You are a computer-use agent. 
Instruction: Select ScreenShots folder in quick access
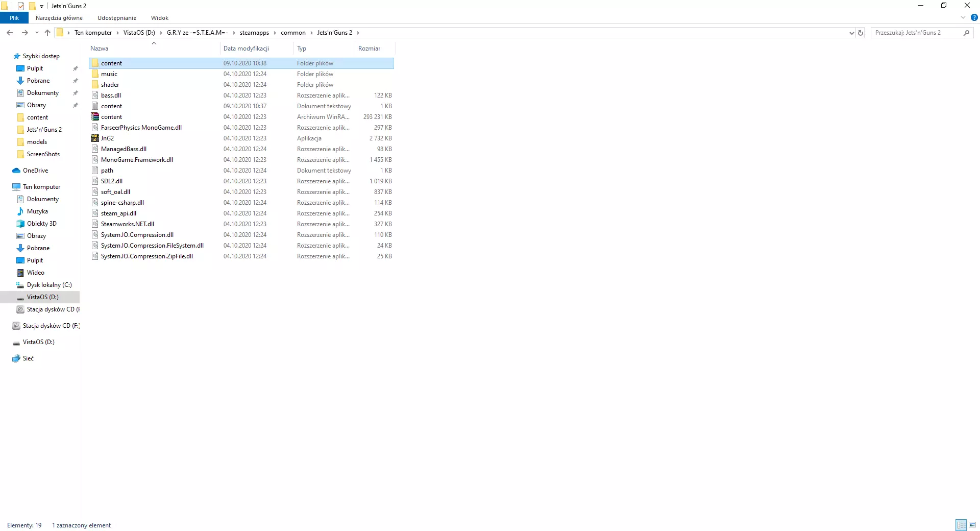pyautogui.click(x=43, y=154)
